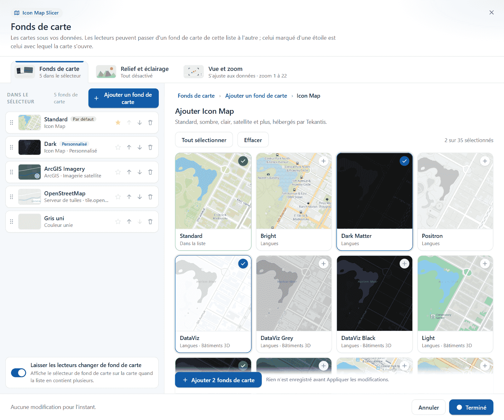This screenshot has width=504, height=420.
Task: Set Dark basemap as default with star
Action: tap(118, 147)
